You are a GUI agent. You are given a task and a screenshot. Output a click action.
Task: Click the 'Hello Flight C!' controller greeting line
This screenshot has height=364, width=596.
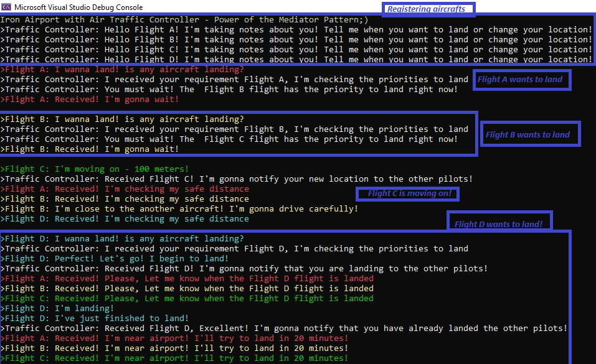(296, 49)
